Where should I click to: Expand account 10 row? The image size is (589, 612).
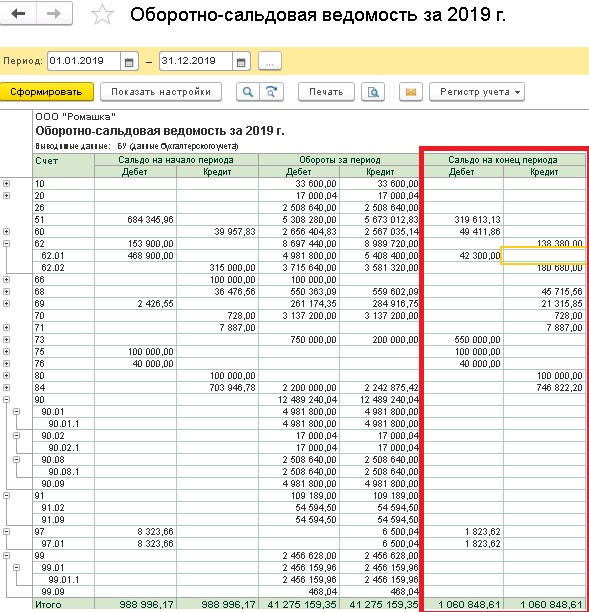coord(6,183)
